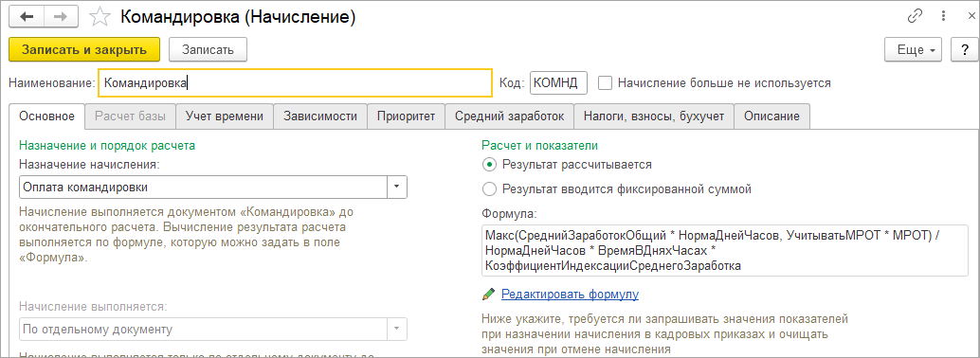Click the Формула text box

(x=724, y=251)
